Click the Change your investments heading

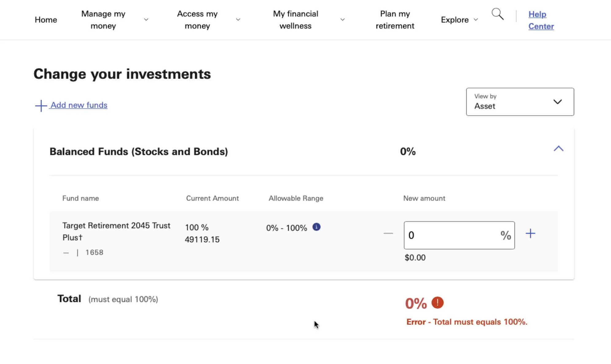[122, 74]
